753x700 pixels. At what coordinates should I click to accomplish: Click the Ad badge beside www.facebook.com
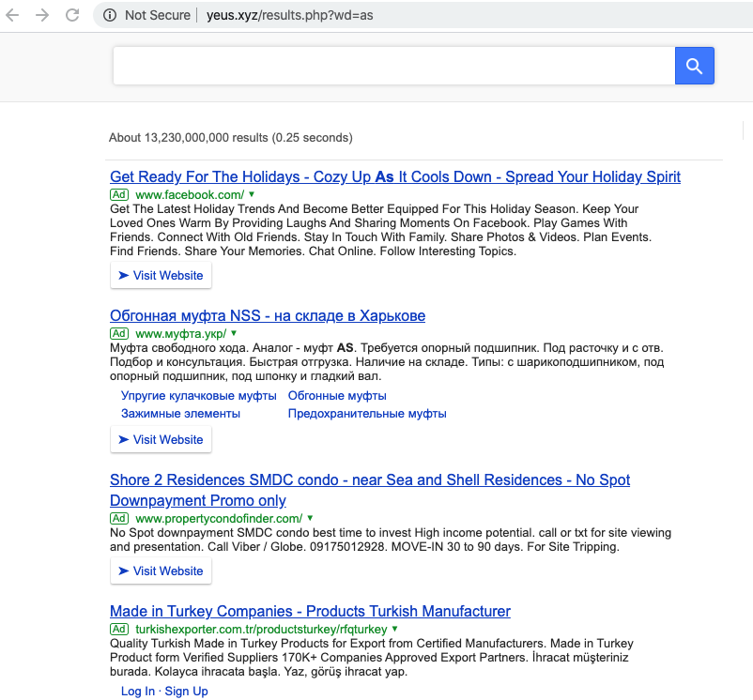(119, 193)
